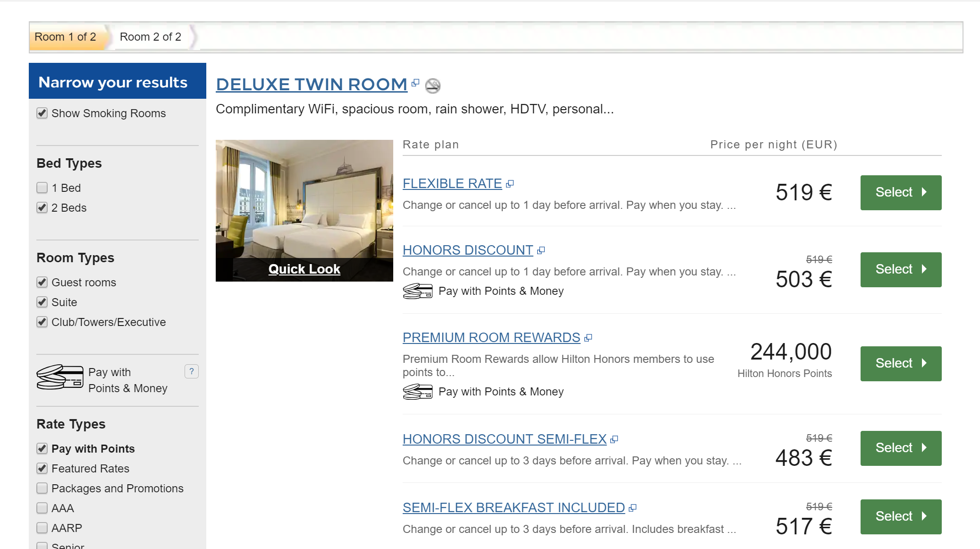Open the Deluxe Twin Room details link

click(x=312, y=84)
